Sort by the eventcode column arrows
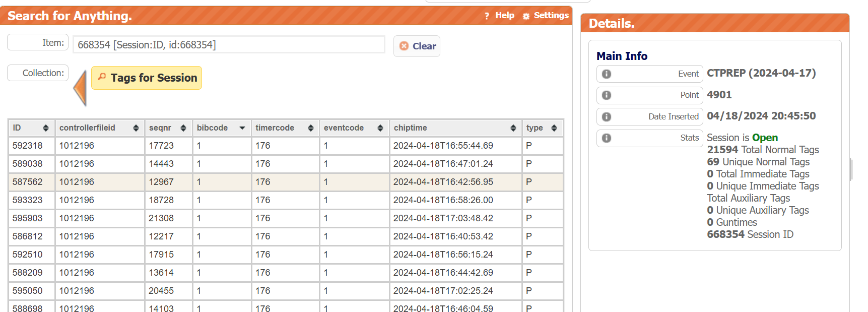 click(380, 128)
